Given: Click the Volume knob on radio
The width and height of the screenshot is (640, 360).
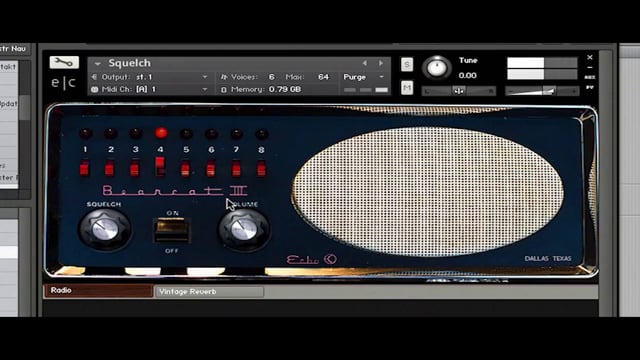Looking at the screenshot, I should pos(244,230).
